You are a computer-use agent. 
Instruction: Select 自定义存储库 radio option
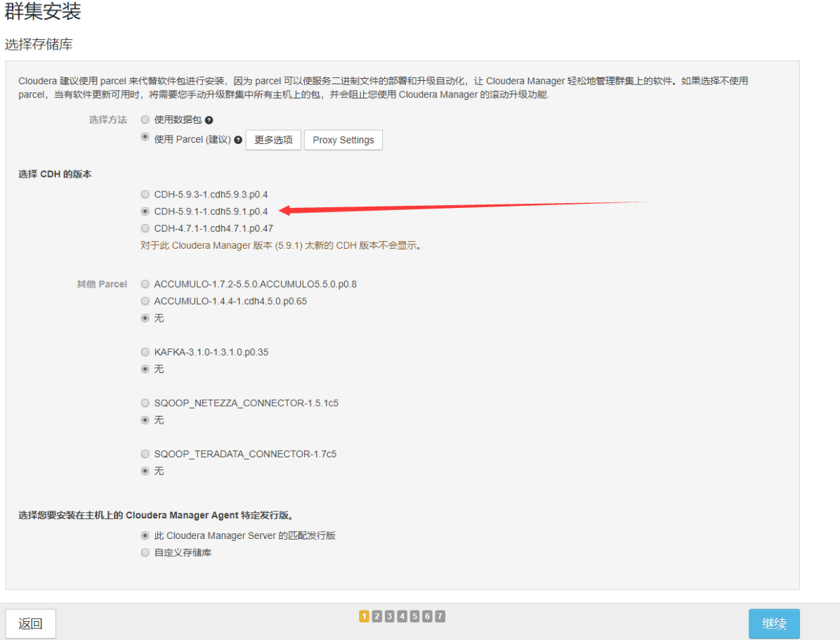[145, 553]
